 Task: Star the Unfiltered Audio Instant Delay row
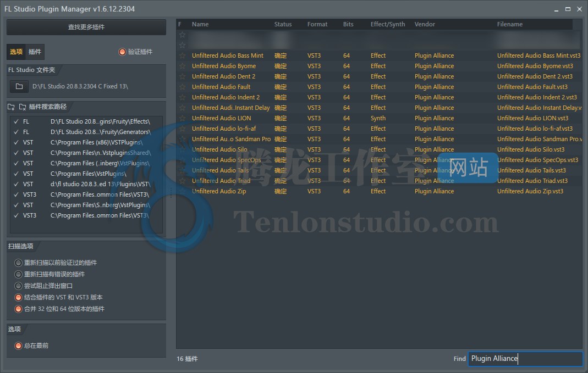182,108
